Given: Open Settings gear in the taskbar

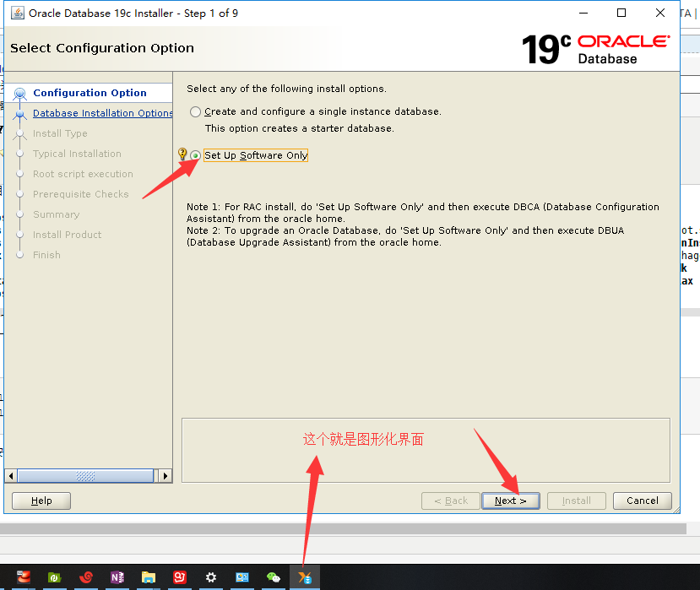Looking at the screenshot, I should click(211, 577).
